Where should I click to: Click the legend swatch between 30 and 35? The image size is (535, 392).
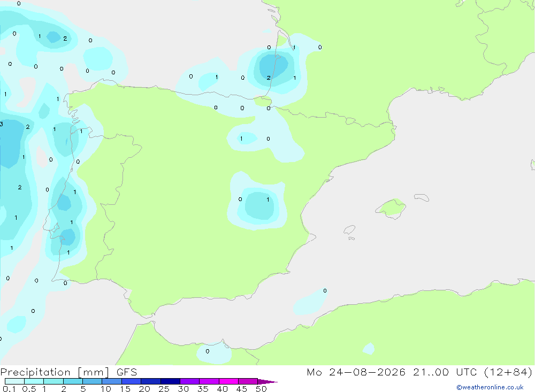[190, 381]
